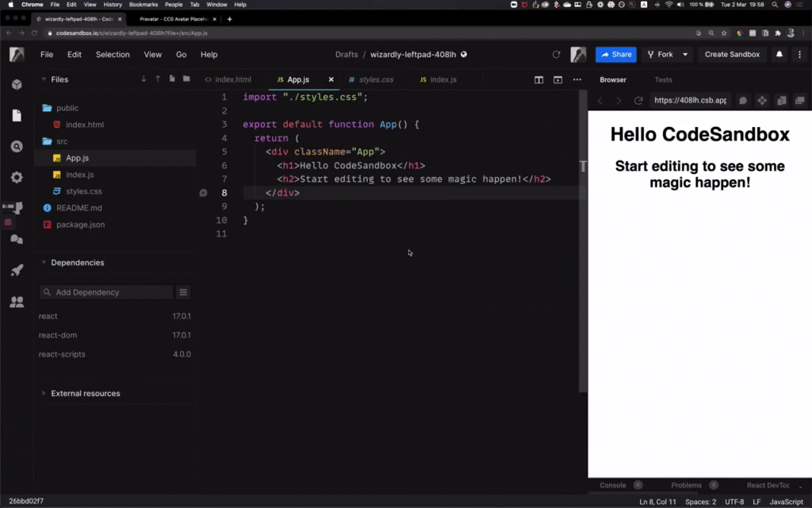Open the preview in a new window
The height and width of the screenshot is (508, 812).
click(x=800, y=101)
